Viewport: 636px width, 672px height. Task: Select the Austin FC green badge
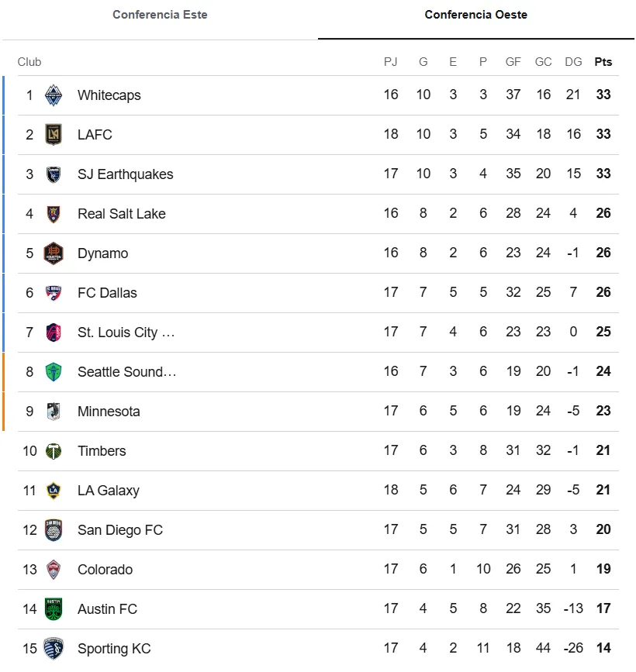point(54,609)
